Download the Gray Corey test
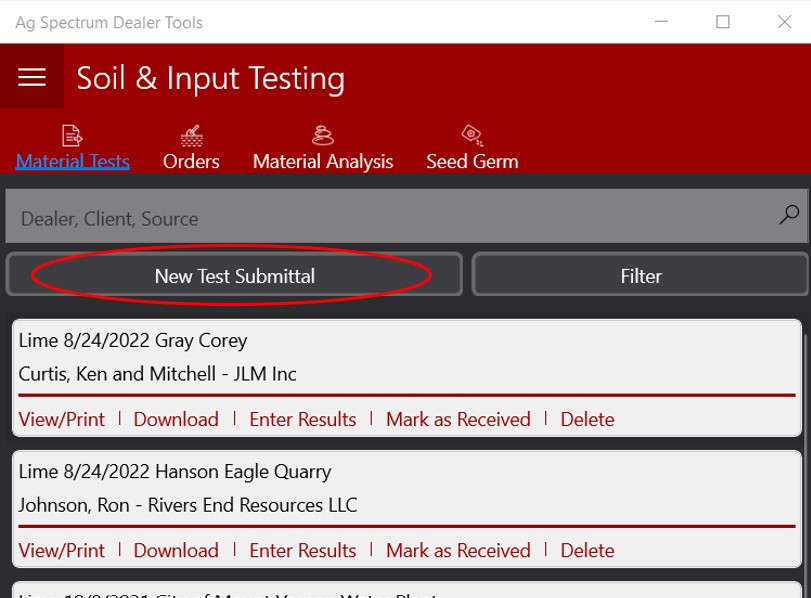Image resolution: width=811 pixels, height=598 pixels. [176, 419]
